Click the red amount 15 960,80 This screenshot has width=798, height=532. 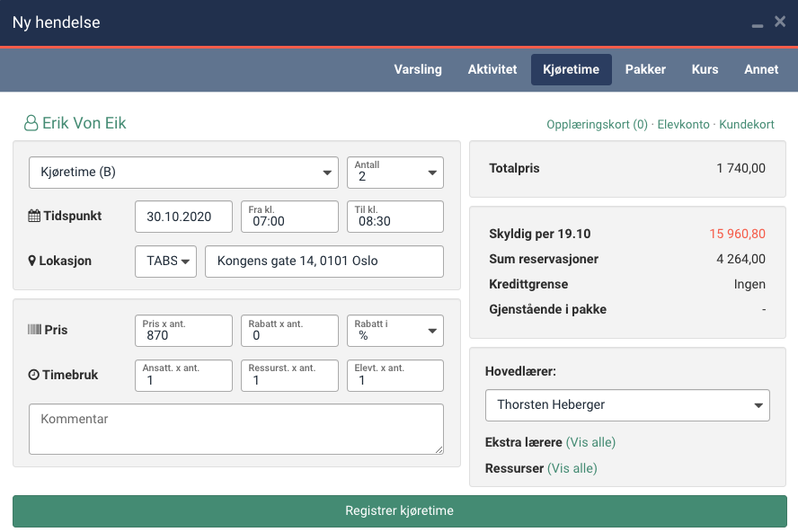[x=737, y=235]
